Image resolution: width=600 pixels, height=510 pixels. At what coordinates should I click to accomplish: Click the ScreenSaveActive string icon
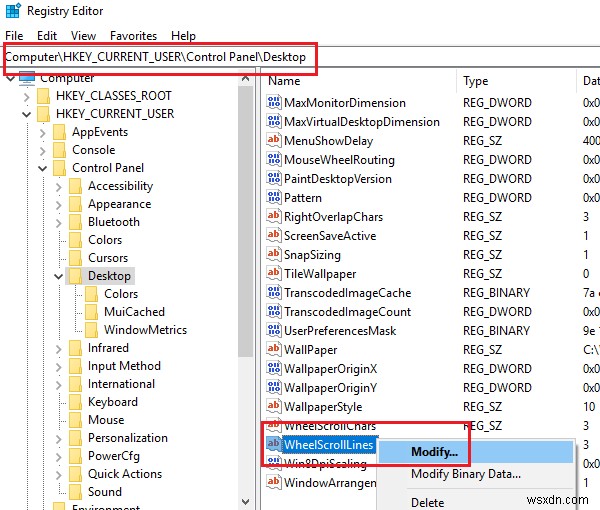point(274,235)
